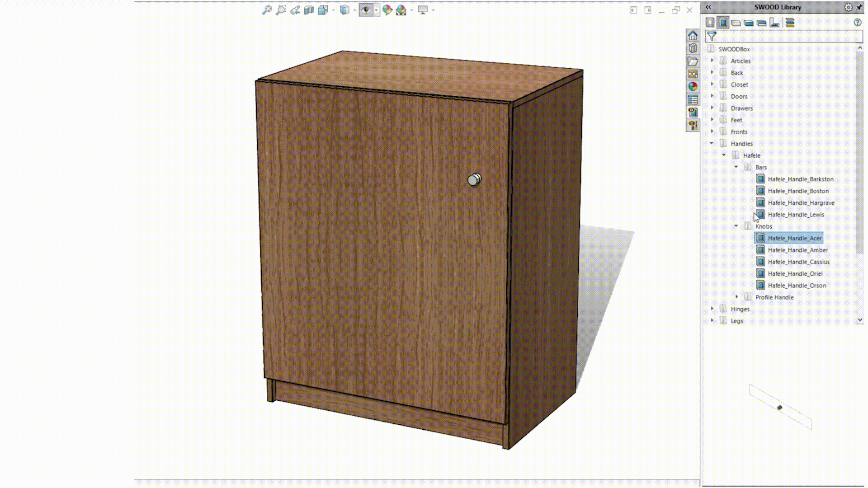Select the SWOODBox root tree node
This screenshot has height=488, width=868.
tap(734, 49)
